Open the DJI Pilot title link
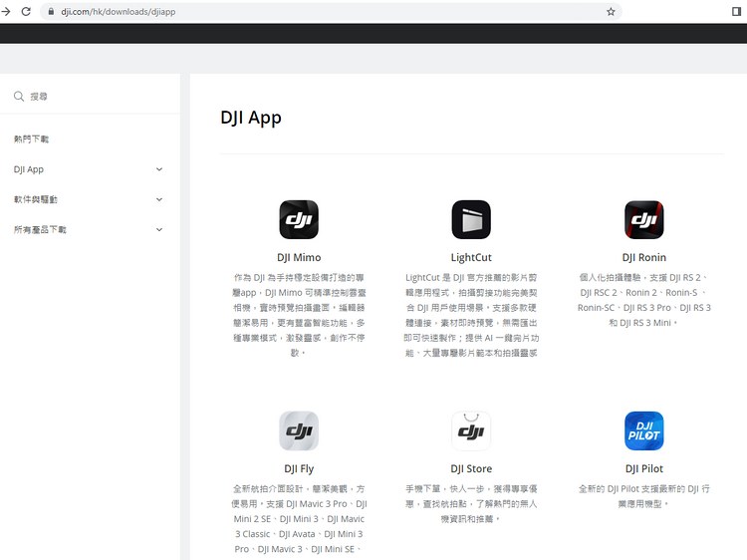The height and width of the screenshot is (560, 747). pyautogui.click(x=644, y=468)
